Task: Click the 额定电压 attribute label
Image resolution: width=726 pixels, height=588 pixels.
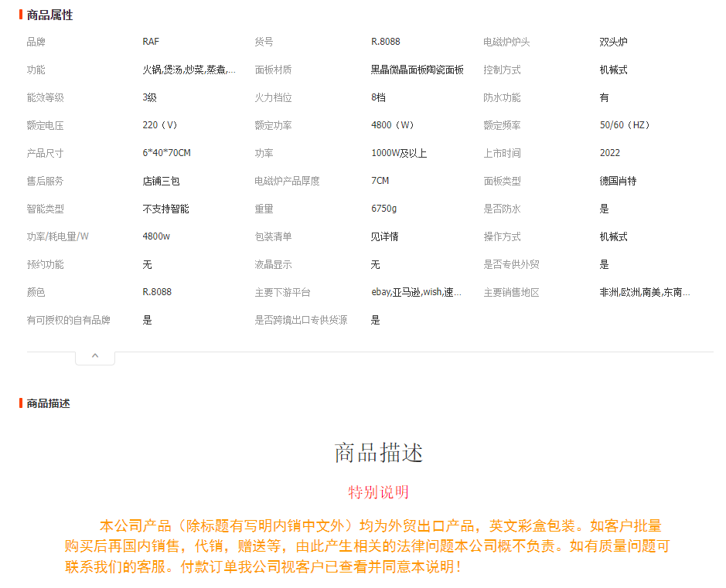Action: coord(46,125)
